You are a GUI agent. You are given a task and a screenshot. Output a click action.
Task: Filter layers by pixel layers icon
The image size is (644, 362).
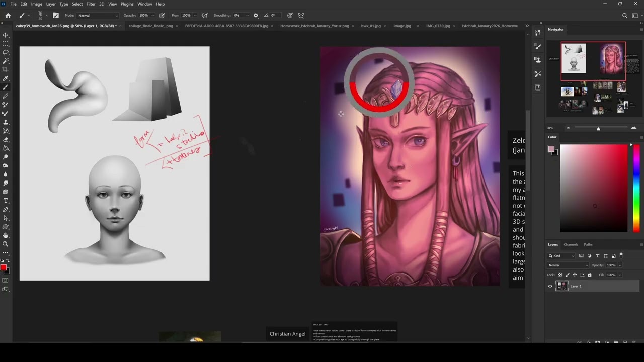[x=581, y=256]
